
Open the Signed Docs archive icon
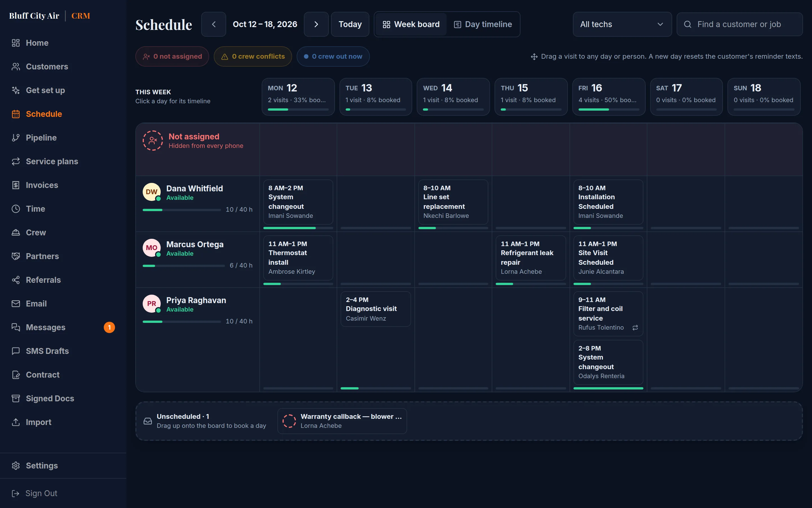[x=16, y=398]
